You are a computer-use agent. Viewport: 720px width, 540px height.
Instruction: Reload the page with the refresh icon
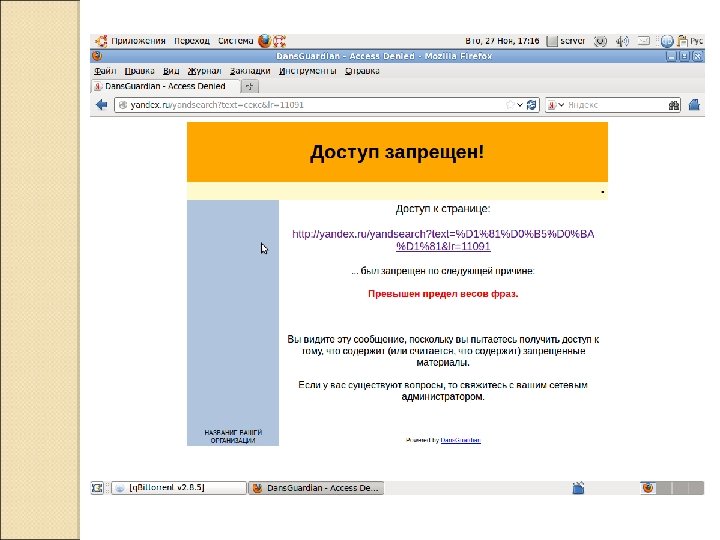(x=531, y=105)
